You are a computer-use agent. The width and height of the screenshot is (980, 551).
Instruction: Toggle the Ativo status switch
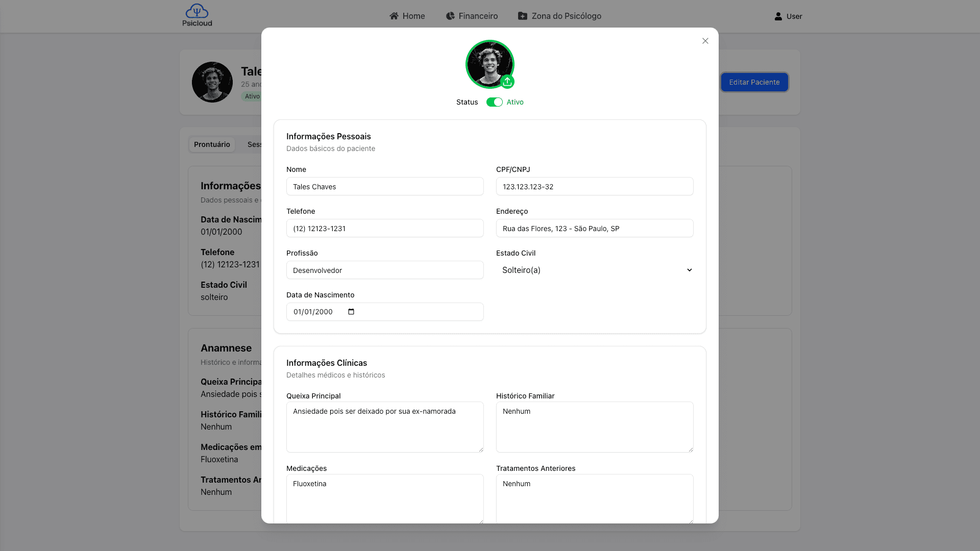point(494,102)
